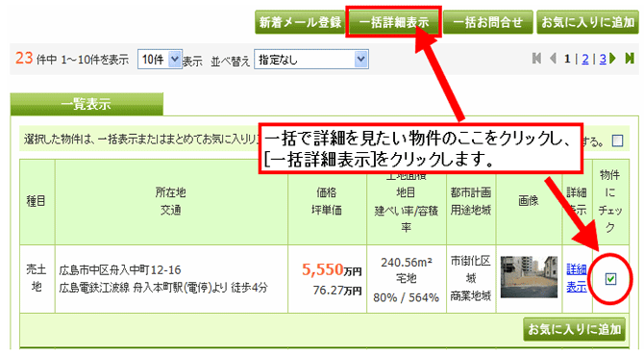The width and height of the screenshot is (644, 356).
Task: Open the 詳細表示 link for the property
Action: pos(577,278)
